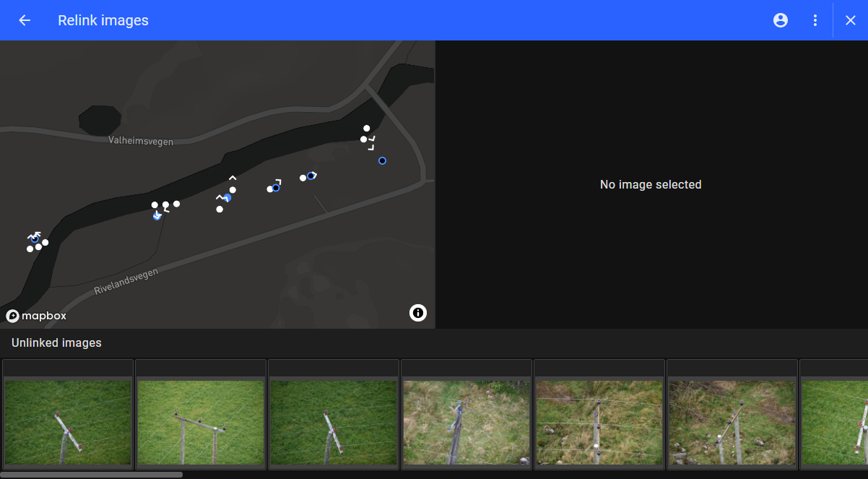Click the Mapbox logo link
Screen dimensions: 868x479
click(37, 316)
